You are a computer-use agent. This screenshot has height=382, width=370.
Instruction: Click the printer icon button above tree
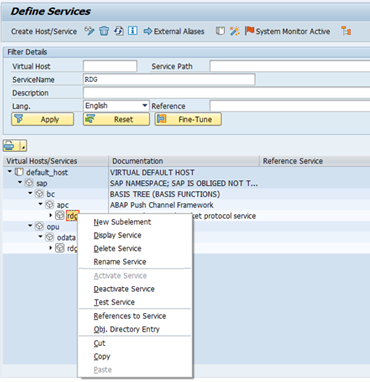pyautogui.click(x=10, y=146)
